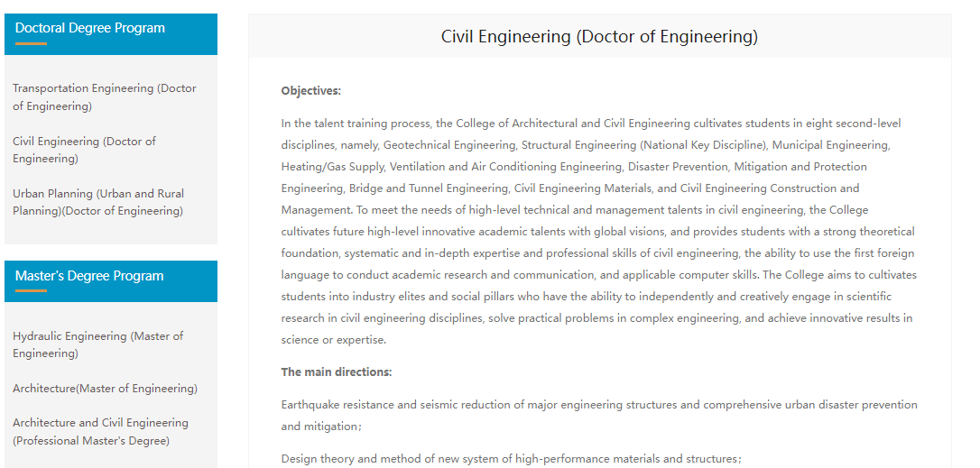
Task: Click the Design theory and method direction line
Action: point(511,459)
